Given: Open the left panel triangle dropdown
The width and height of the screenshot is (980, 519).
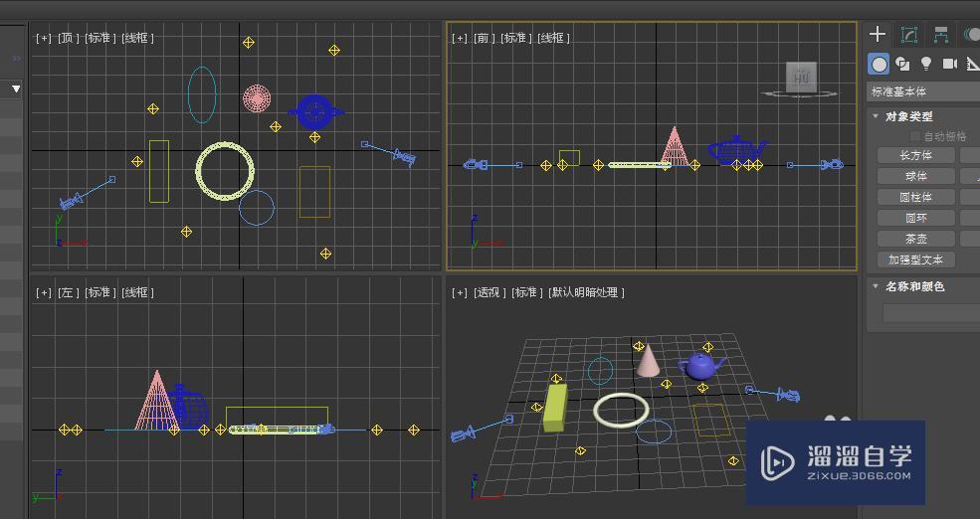Looking at the screenshot, I should point(16,89).
